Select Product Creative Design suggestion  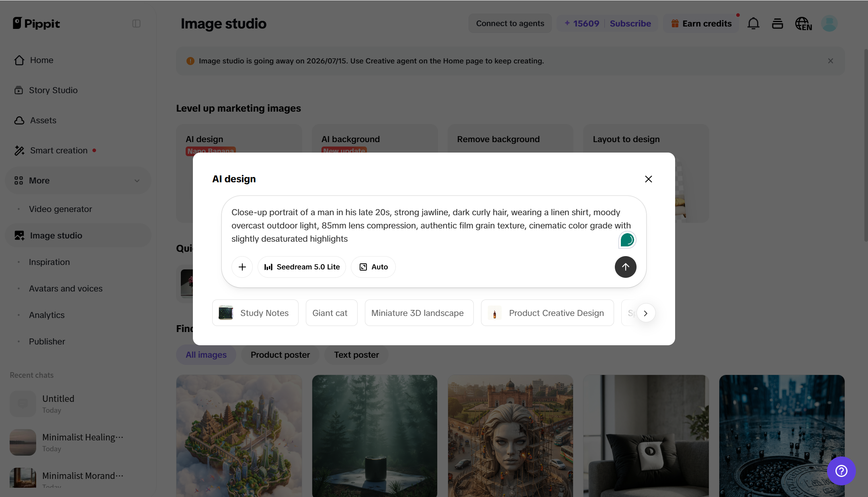[547, 313]
